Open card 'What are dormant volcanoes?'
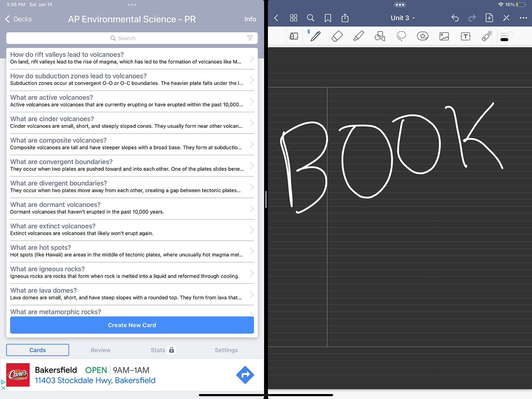Screen dimensions: 532x399 (x=132, y=208)
